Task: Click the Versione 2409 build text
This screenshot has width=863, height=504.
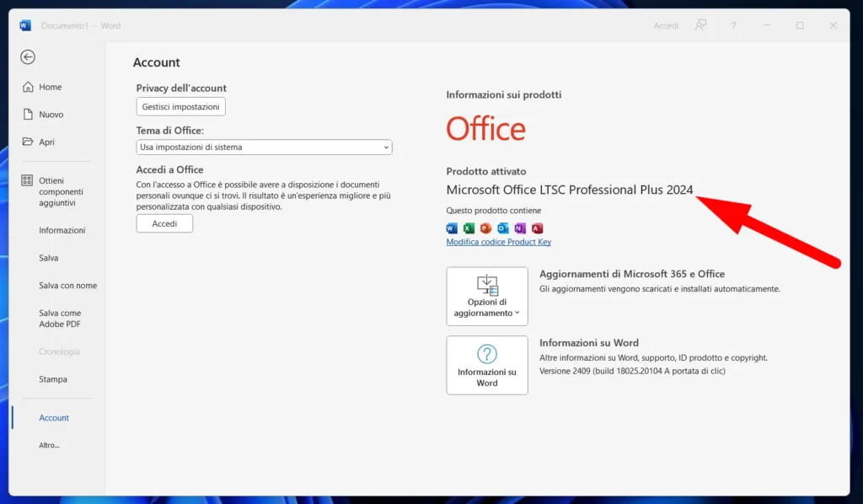Action: pyautogui.click(x=632, y=371)
